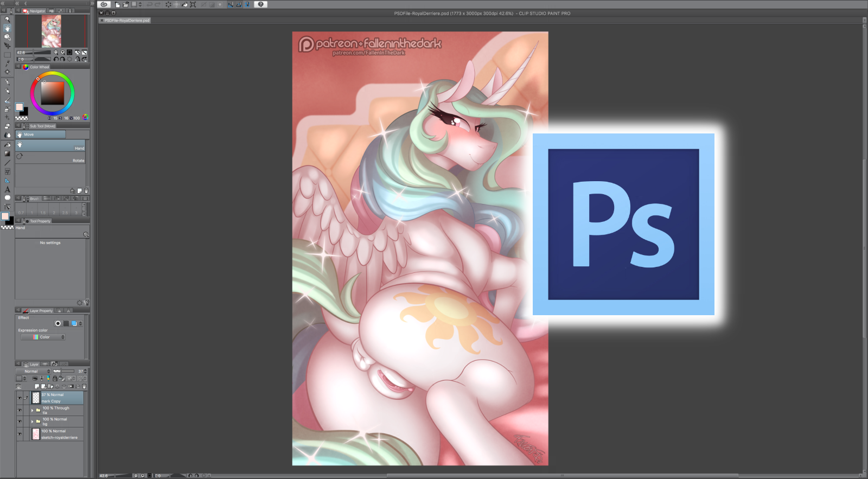The image size is (868, 479).
Task: Switch to the Color Wheel tab
Action: pos(36,67)
